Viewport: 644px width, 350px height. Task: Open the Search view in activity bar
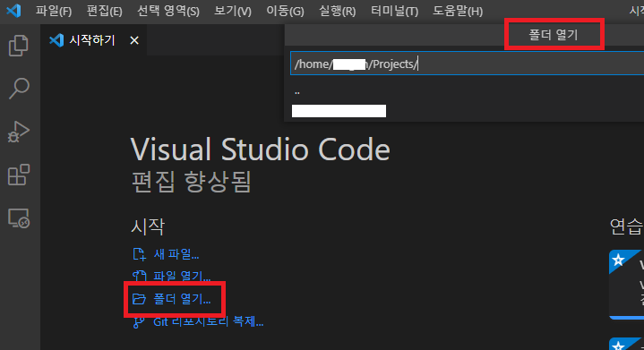pos(19,89)
